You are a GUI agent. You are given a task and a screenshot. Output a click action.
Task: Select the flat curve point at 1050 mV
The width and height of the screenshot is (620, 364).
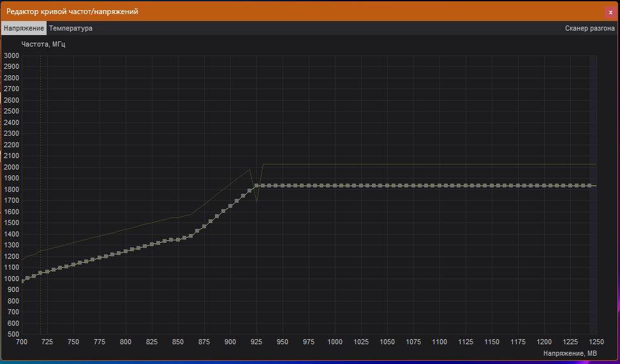(387, 186)
